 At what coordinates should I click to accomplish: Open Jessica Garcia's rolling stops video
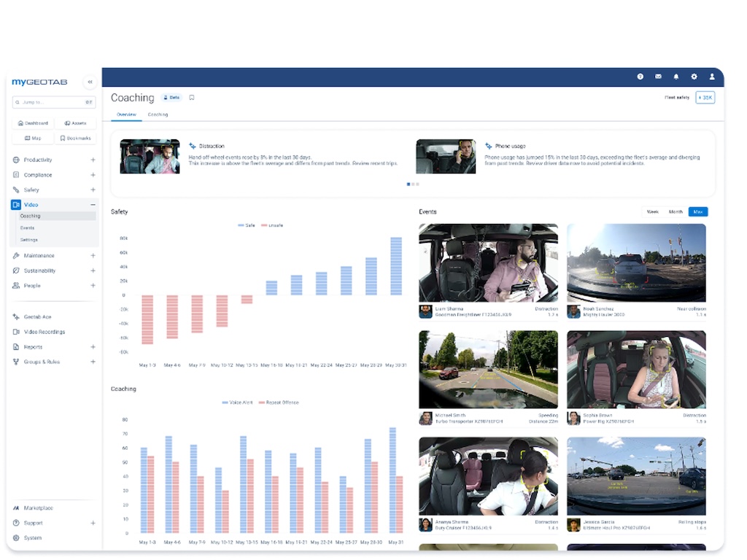pos(636,476)
